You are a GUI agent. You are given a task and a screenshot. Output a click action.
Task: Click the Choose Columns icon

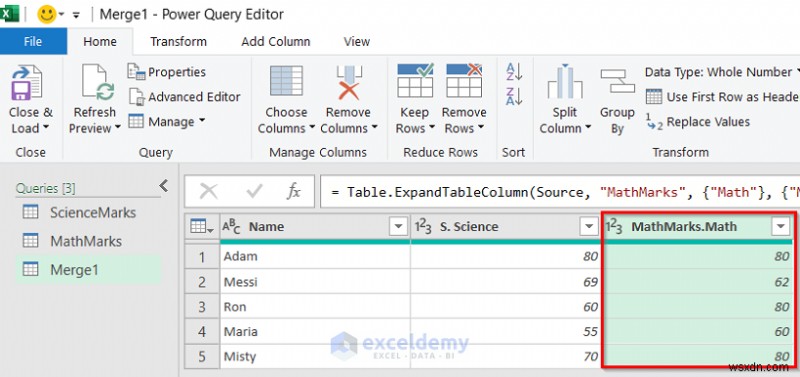click(x=286, y=82)
